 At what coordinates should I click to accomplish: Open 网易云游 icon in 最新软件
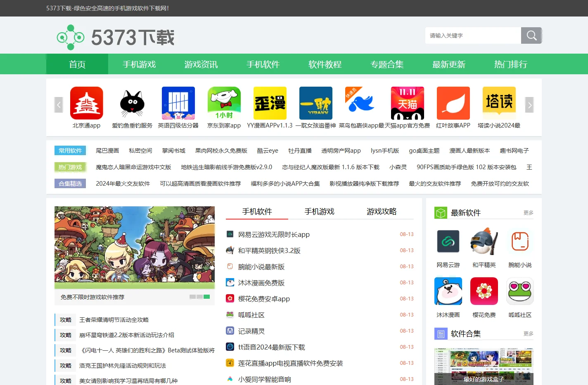[448, 241]
